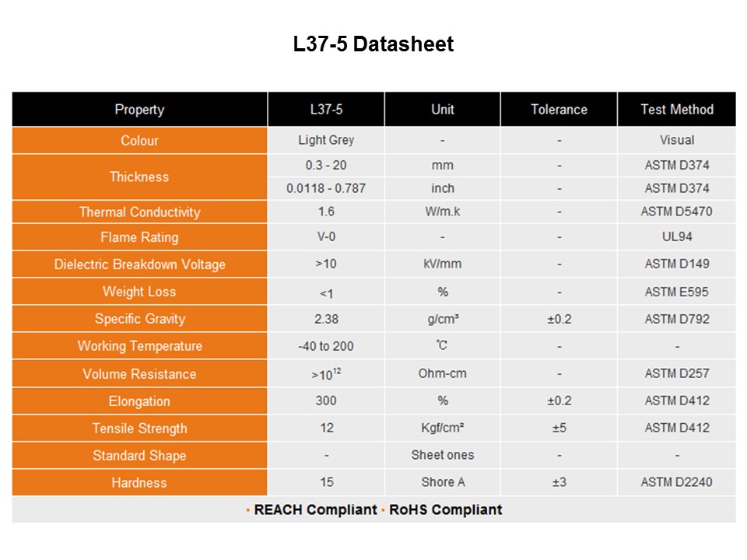Click the '°C' unit cell
The image size is (747, 560).
point(443,345)
